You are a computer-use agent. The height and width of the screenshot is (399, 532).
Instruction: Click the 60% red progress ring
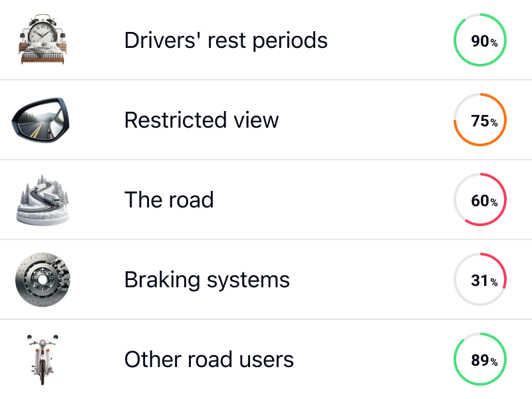coord(480,199)
